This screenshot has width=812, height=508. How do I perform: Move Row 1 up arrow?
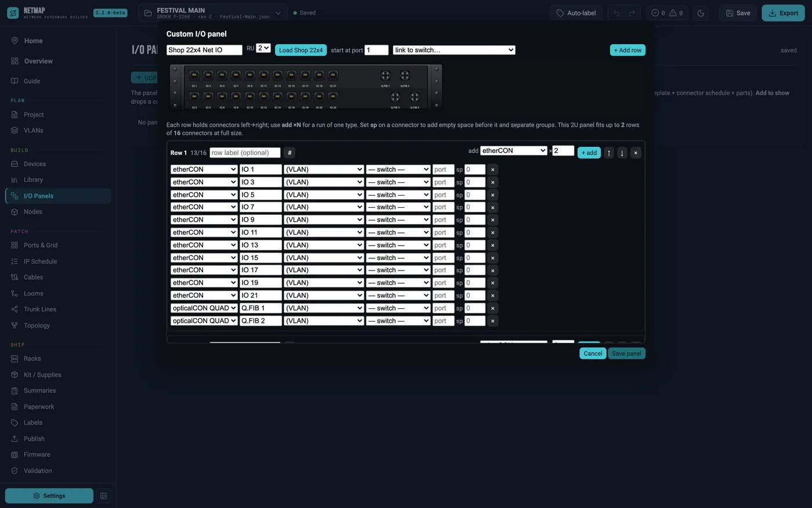click(608, 153)
